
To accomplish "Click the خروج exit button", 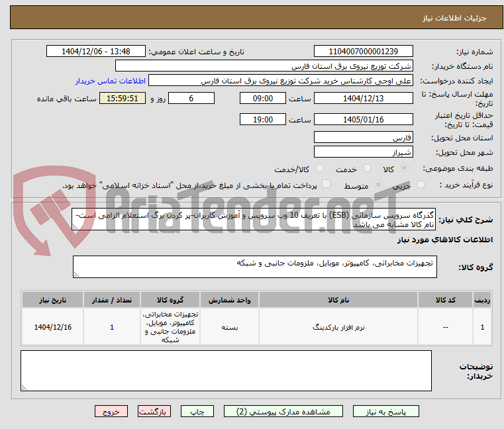I will (x=111, y=412).
